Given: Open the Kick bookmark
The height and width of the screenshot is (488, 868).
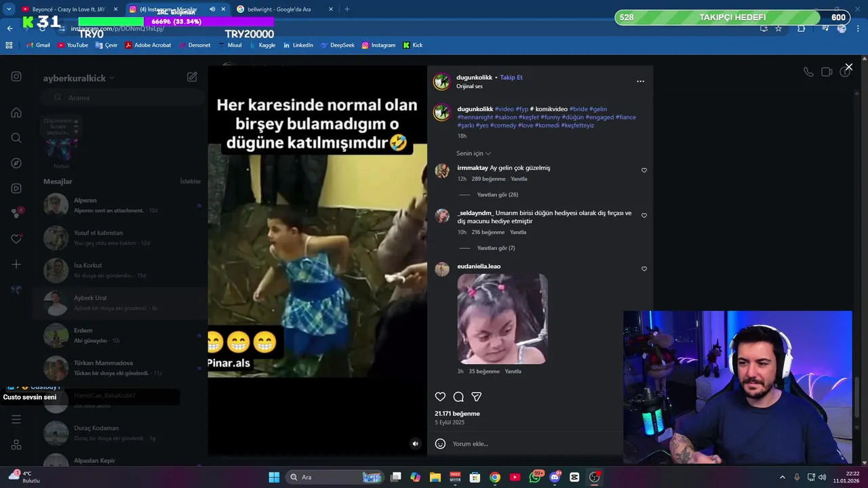Looking at the screenshot, I should tap(412, 45).
